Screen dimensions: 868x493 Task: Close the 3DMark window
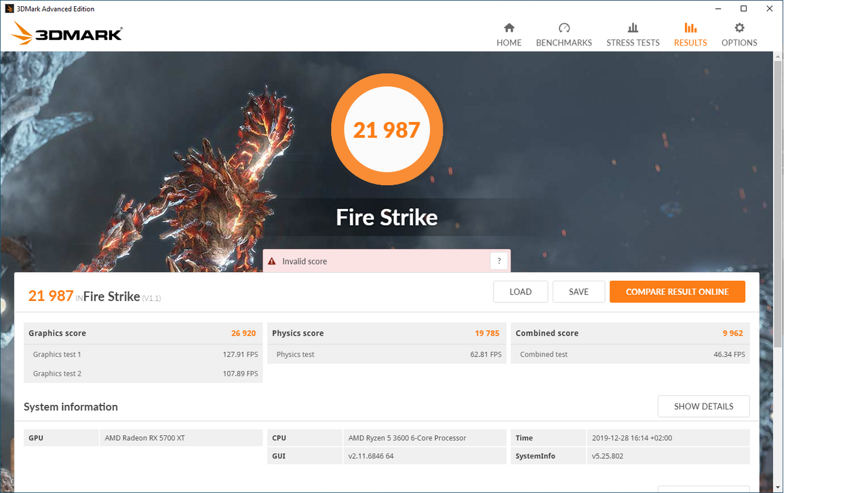click(770, 9)
